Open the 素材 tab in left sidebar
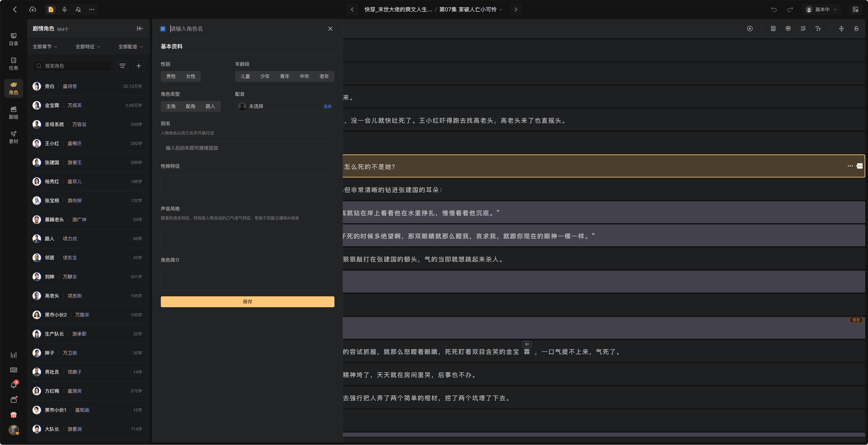 14,137
